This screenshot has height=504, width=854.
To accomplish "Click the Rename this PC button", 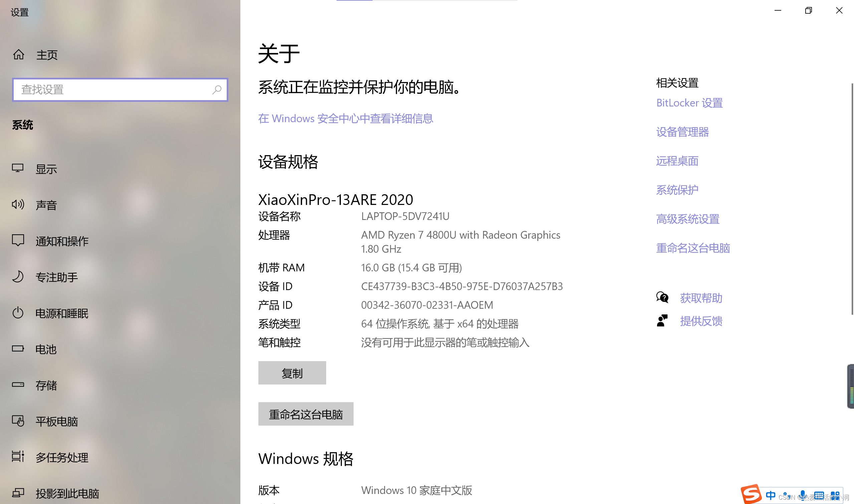I will (x=306, y=414).
